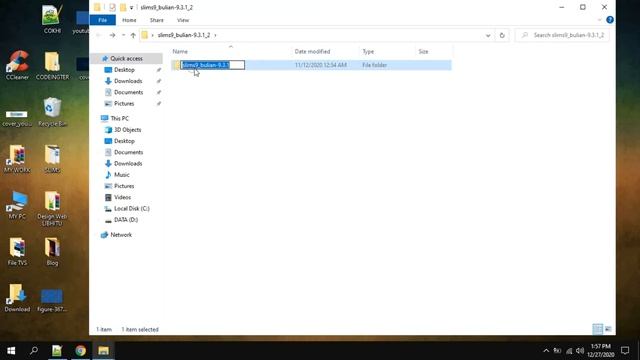This screenshot has height=360, width=640.
Task: Open Documents under Quick access
Action: [128, 93]
